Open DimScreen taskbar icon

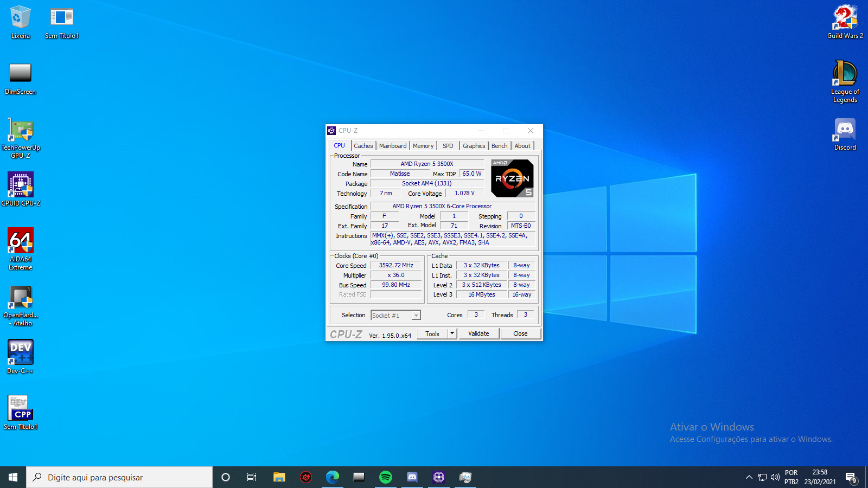[x=359, y=477]
